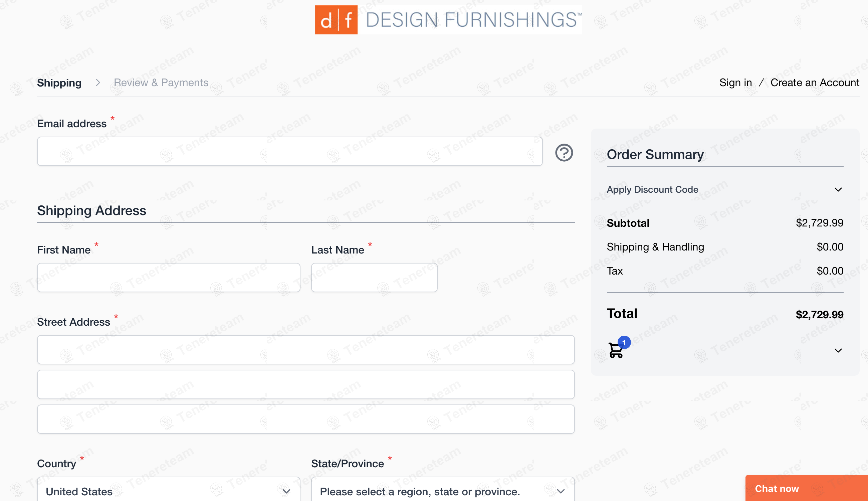
Task: Click the Sign in link
Action: point(735,82)
